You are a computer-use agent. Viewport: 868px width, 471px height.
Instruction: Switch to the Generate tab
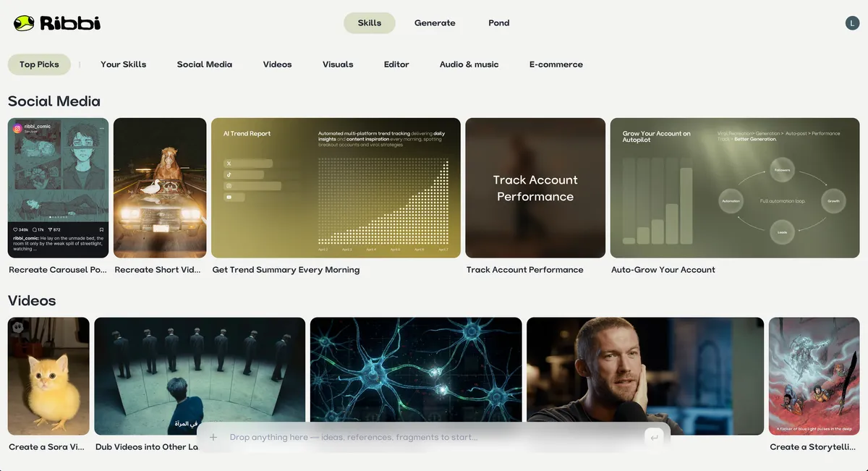[435, 23]
